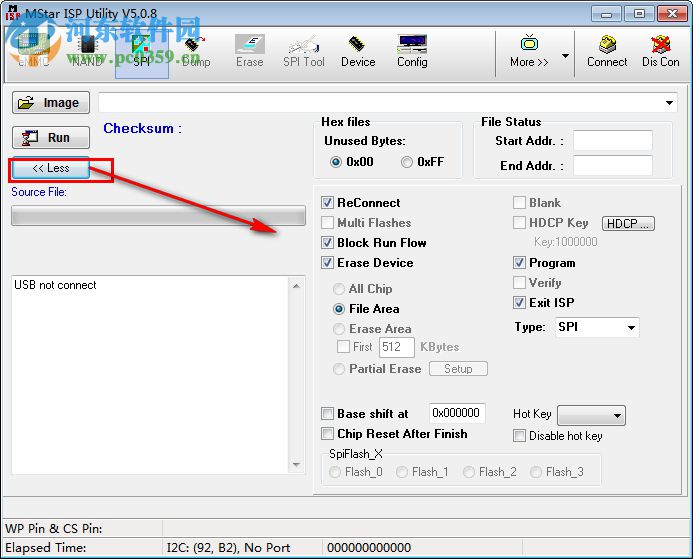Click the Start Addr. input field

point(613,141)
